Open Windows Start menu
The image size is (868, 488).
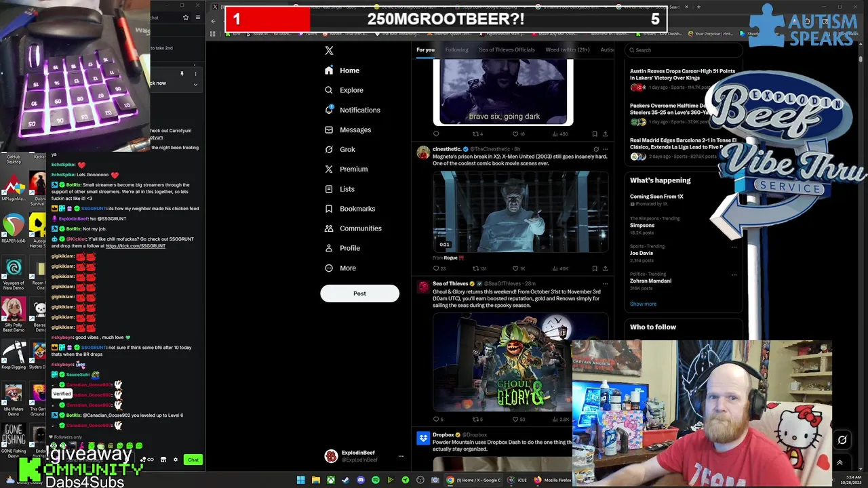300,480
